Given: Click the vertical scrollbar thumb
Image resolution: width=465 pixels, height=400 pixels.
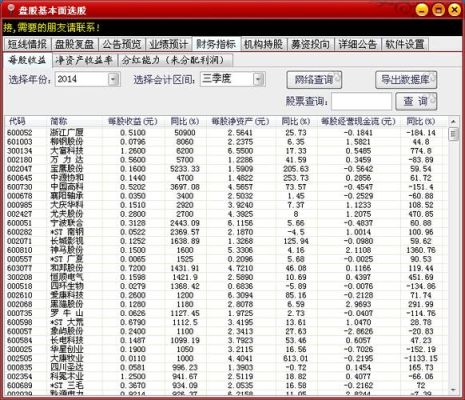Looking at the screenshot, I should point(453,134).
